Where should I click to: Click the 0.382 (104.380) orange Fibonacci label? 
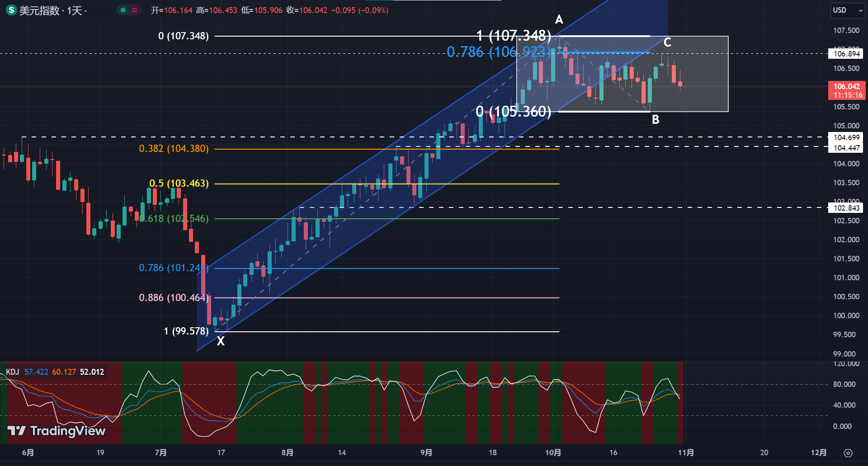[174, 149]
